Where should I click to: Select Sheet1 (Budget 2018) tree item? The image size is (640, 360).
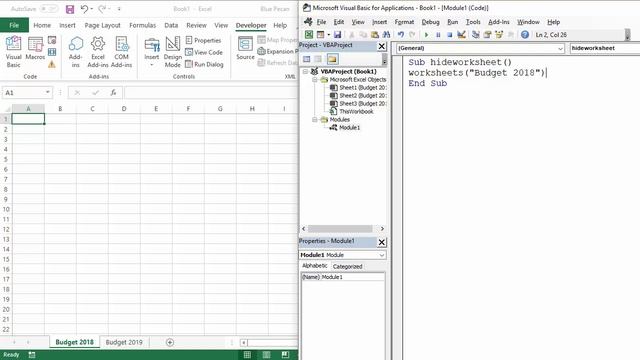358,88
